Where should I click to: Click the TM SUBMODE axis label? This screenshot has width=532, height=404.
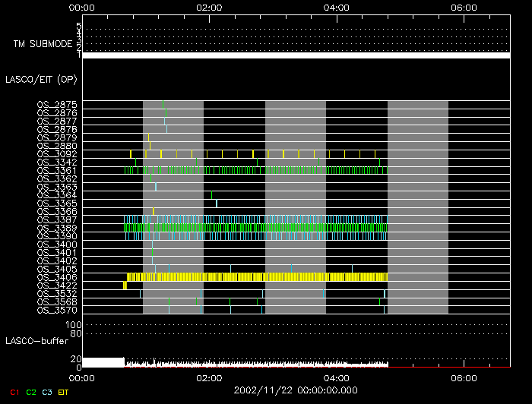pyautogui.click(x=43, y=43)
